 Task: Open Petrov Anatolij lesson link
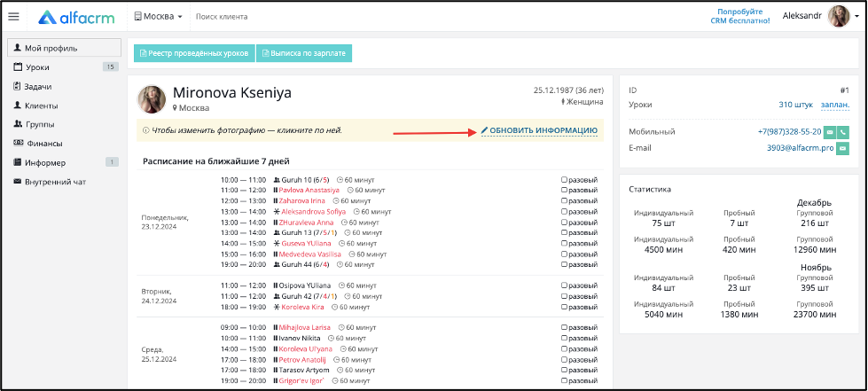click(x=302, y=359)
